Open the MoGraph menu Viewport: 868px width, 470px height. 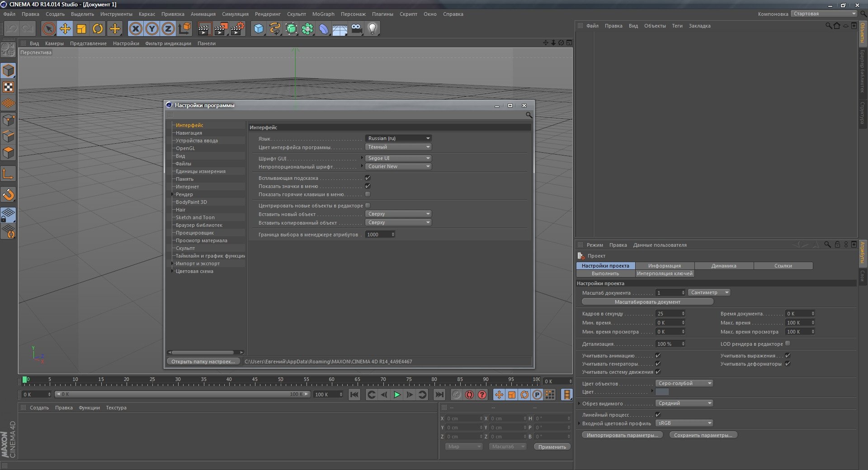323,14
